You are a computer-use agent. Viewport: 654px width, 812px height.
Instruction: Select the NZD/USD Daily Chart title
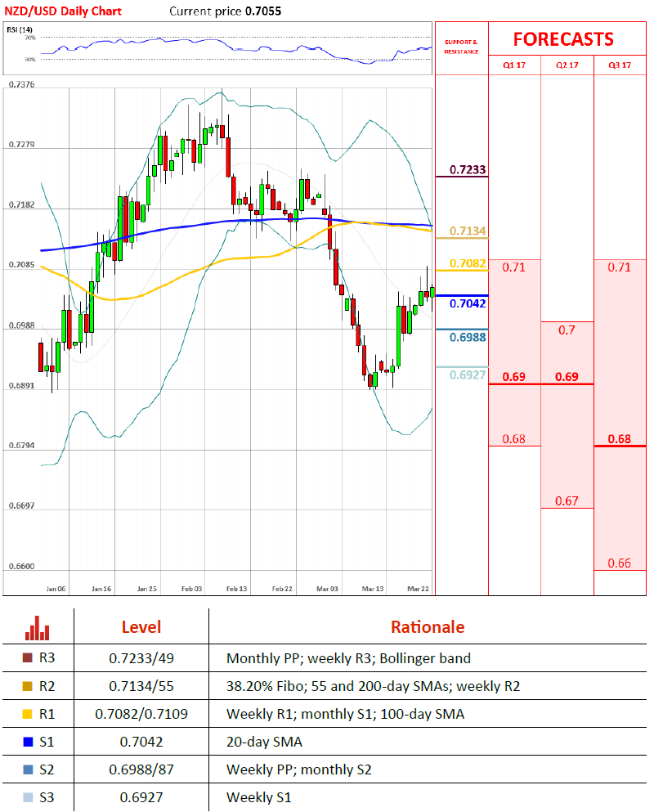coord(62,11)
